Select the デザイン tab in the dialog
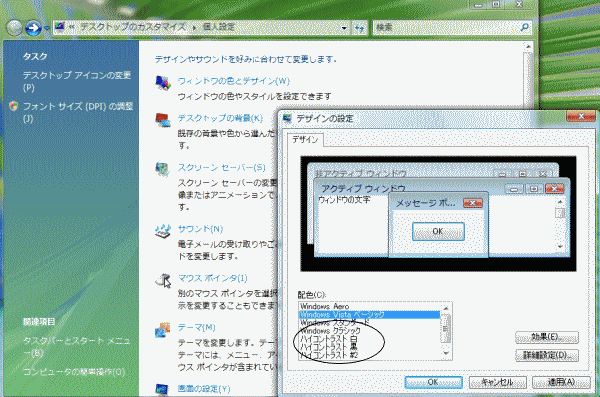Viewport: 600px width, 397px height. coord(305,140)
